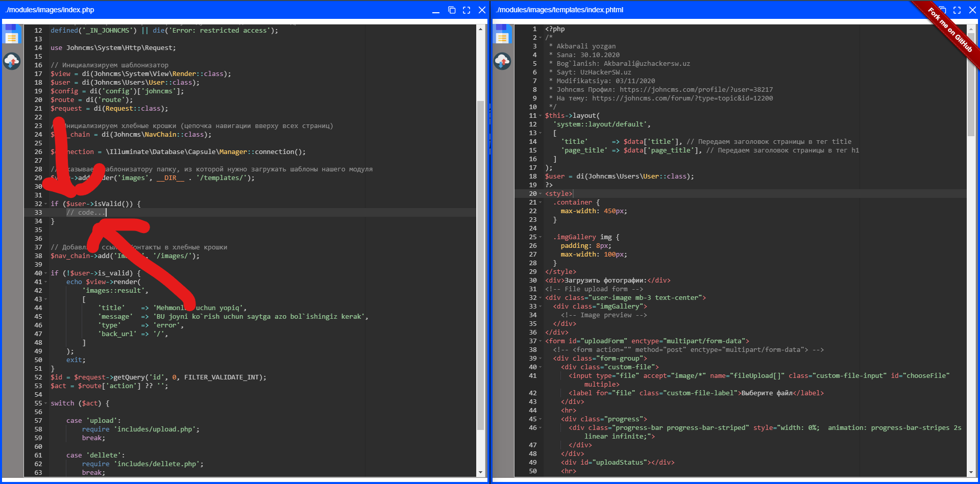
Task: Click restore-window icon on index.php panel
Action: tap(452, 10)
